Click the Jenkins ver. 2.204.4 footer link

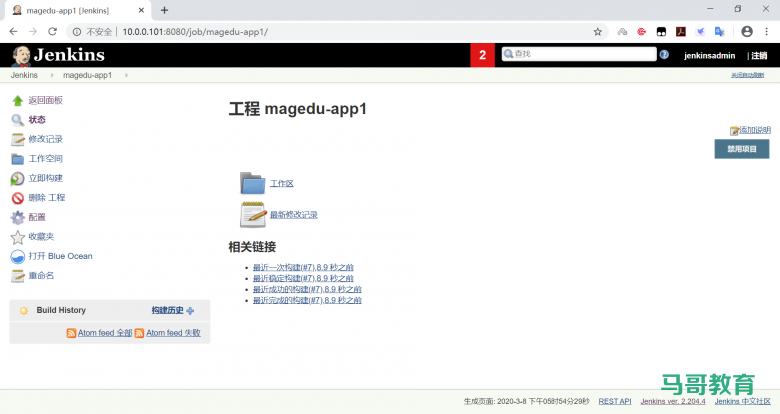click(673, 401)
